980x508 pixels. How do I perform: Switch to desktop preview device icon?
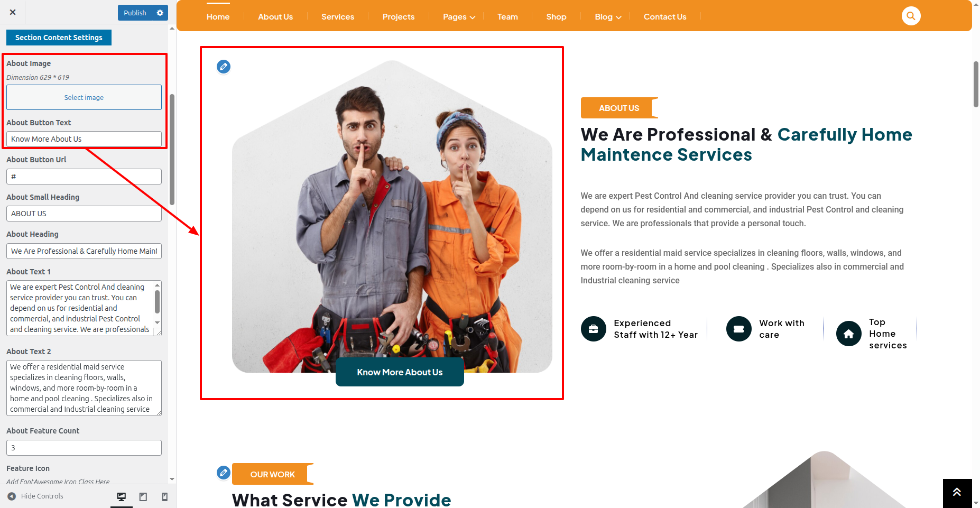click(x=122, y=496)
